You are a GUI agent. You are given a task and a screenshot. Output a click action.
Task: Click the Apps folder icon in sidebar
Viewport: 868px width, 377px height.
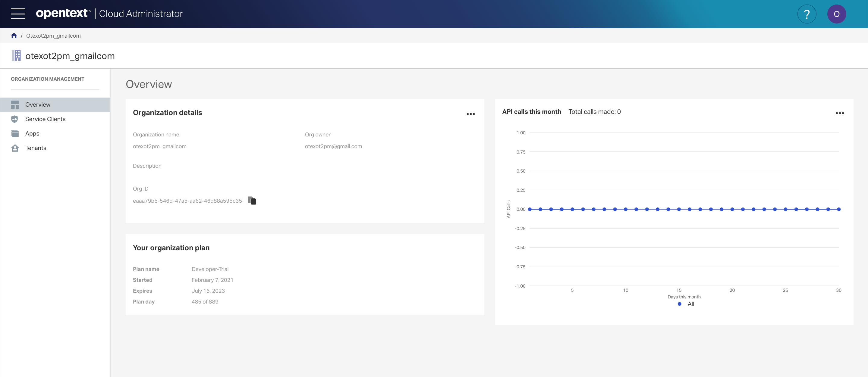coord(15,134)
